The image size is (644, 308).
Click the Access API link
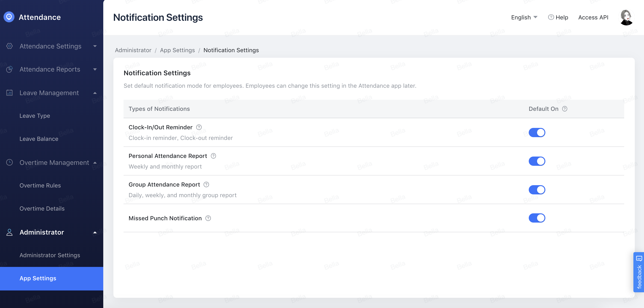coord(593,17)
